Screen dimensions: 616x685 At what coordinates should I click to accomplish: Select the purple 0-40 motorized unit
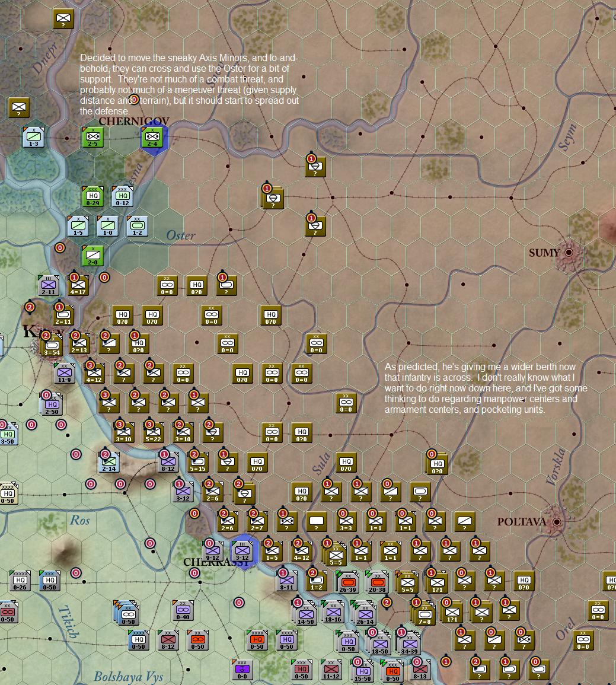(x=183, y=611)
